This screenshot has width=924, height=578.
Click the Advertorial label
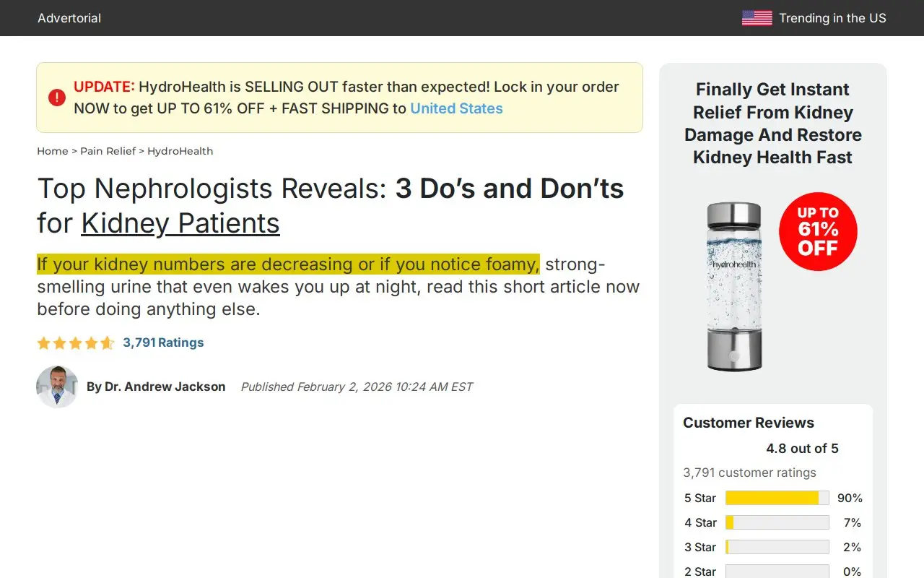click(x=69, y=18)
